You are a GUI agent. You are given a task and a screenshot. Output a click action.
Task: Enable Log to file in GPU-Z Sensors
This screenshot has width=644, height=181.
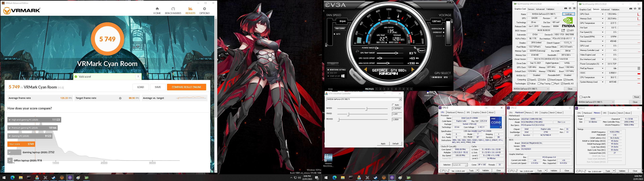click(x=581, y=97)
